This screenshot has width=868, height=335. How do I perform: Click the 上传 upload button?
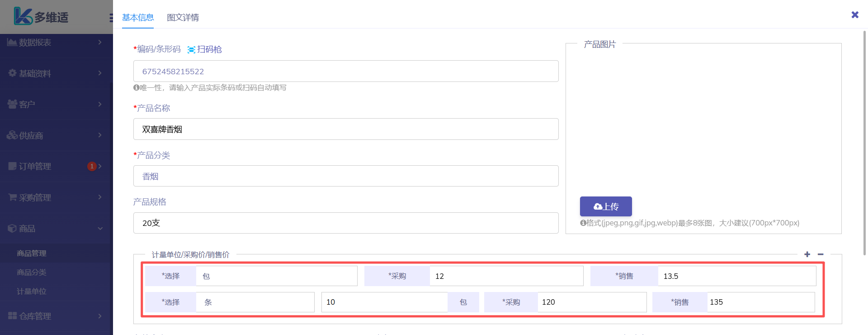605,206
